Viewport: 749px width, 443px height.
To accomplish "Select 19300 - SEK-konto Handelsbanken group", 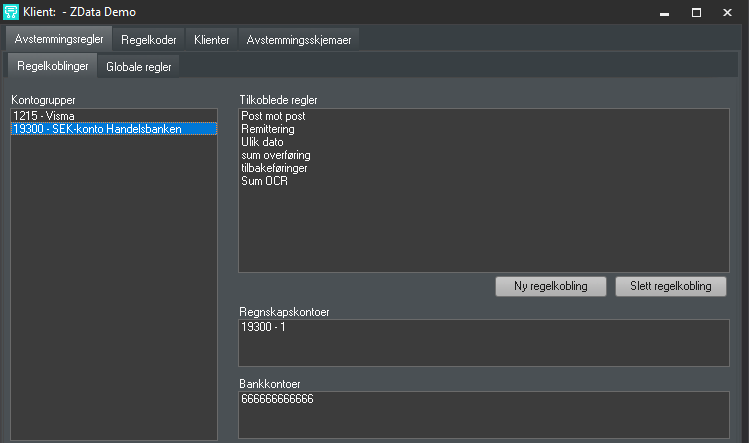I will 97,129.
